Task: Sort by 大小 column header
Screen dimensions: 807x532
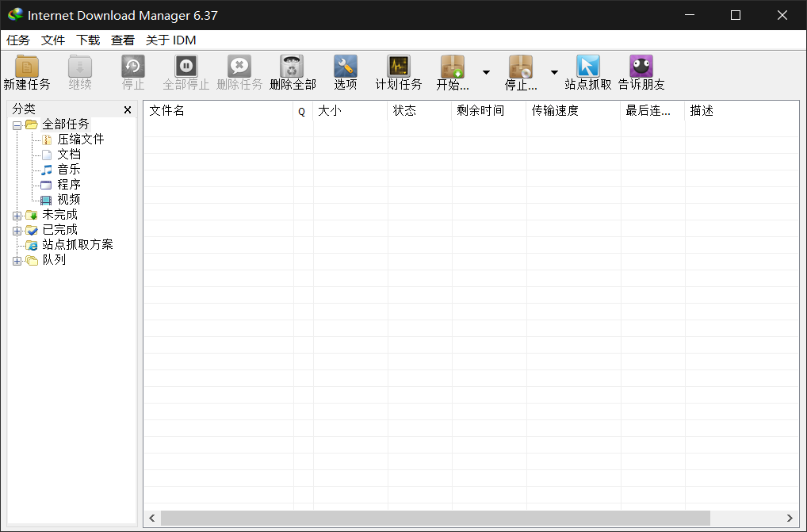Action: (x=350, y=111)
